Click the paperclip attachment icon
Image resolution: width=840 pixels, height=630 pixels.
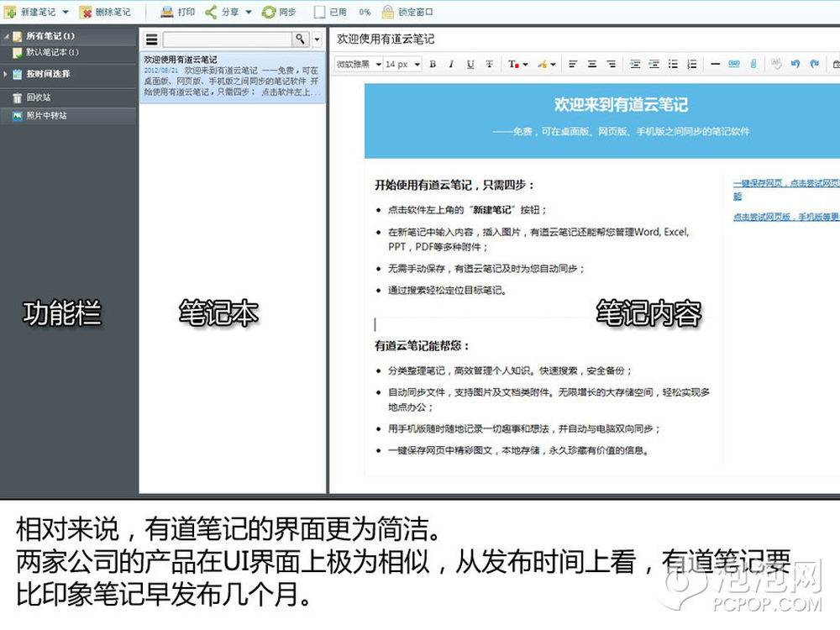[753, 65]
